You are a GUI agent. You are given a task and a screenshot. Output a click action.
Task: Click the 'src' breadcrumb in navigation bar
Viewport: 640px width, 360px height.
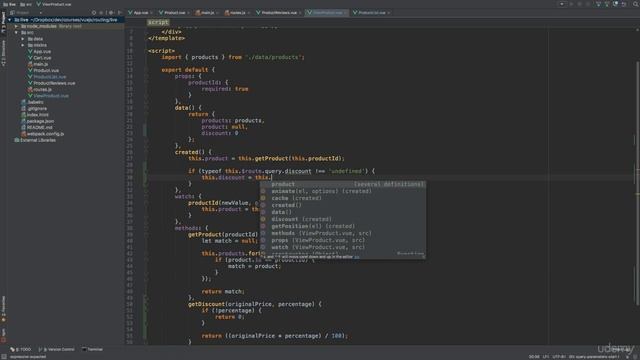click(26, 4)
